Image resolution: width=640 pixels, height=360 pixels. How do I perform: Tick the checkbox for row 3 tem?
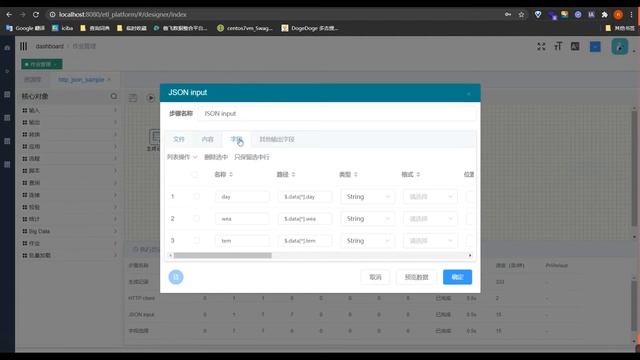pyautogui.click(x=196, y=241)
